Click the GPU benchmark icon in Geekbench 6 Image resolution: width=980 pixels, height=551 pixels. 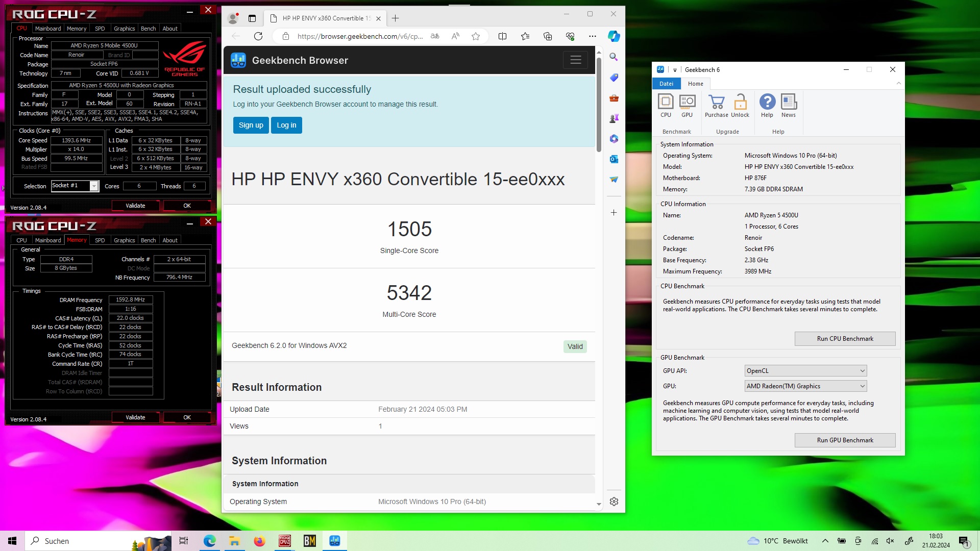tap(687, 106)
